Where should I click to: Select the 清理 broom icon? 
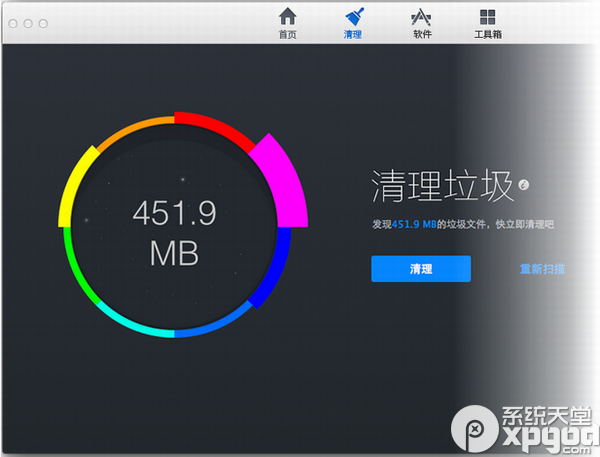tap(352, 17)
